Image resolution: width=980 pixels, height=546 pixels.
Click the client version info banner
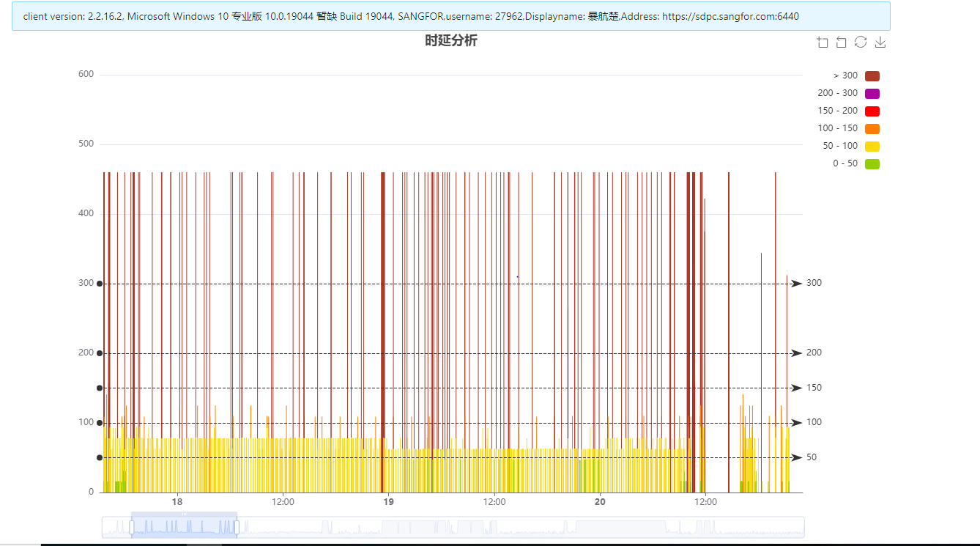[450, 16]
